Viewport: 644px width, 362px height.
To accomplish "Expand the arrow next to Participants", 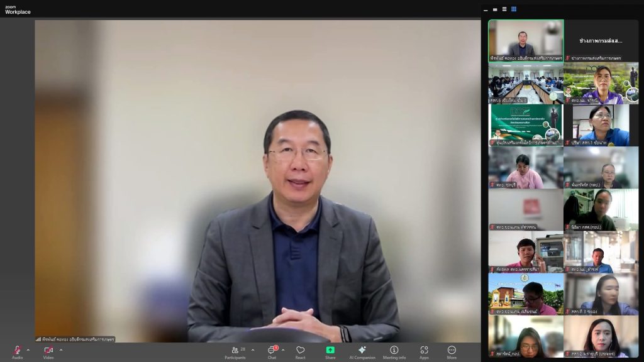I will click(x=253, y=350).
